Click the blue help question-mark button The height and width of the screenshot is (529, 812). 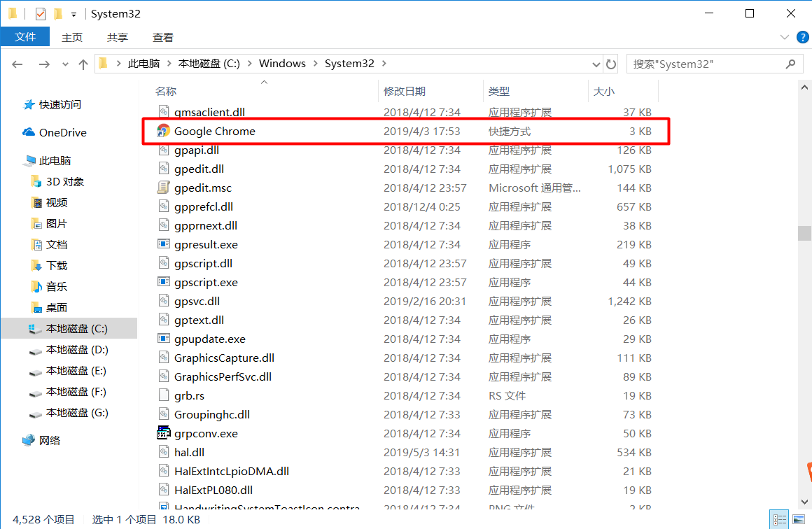802,37
